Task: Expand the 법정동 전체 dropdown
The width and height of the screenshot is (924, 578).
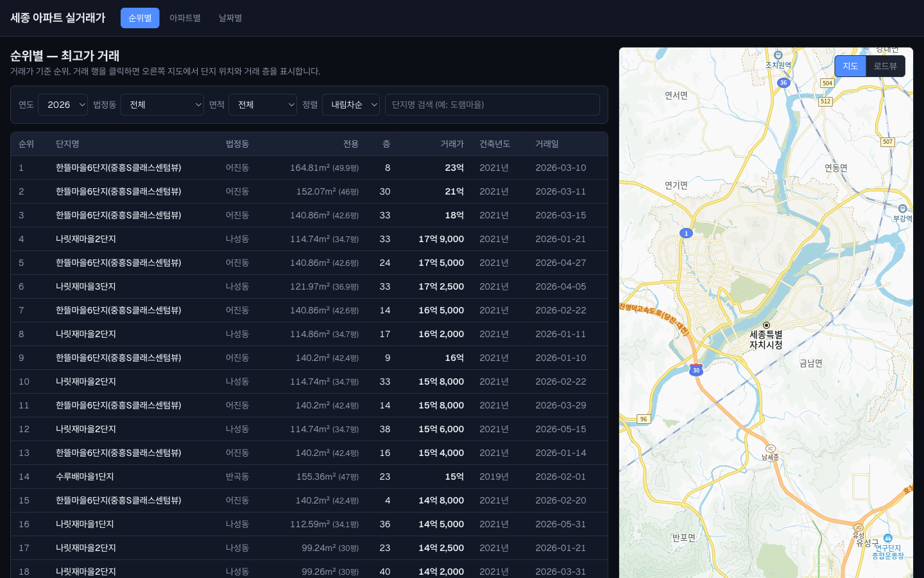Action: (162, 105)
